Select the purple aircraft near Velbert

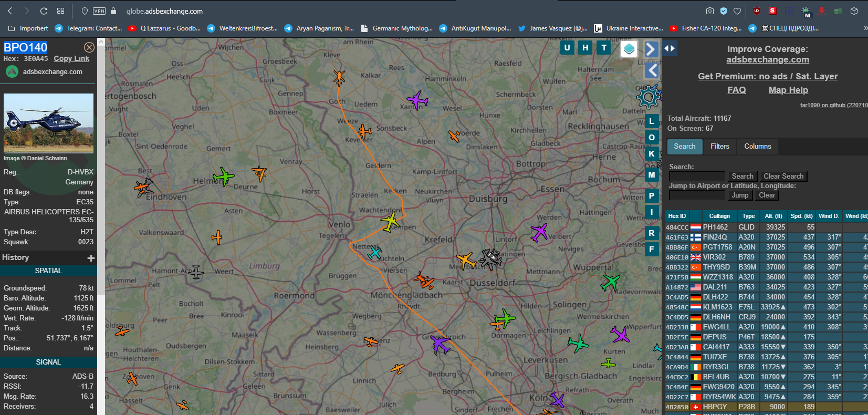click(539, 232)
